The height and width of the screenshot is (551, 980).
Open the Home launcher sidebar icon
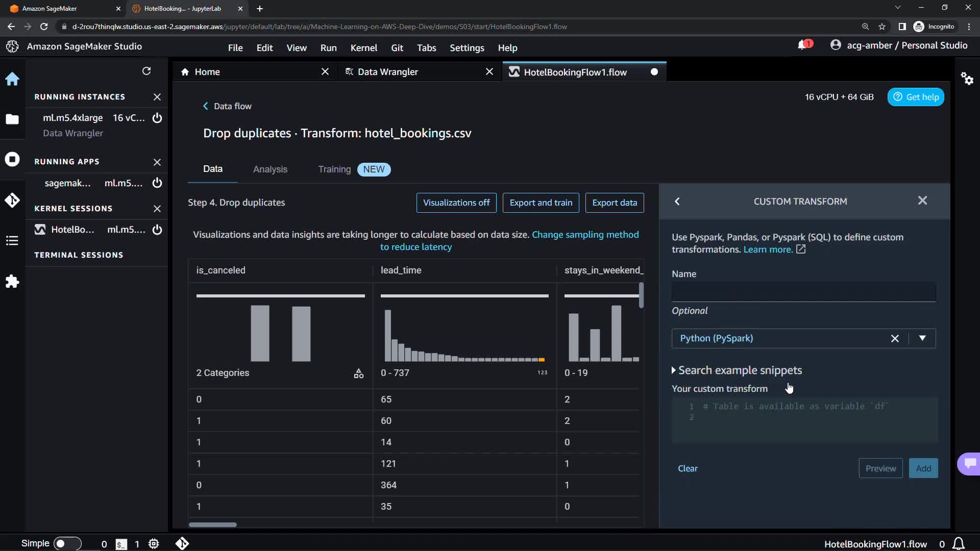(12, 79)
